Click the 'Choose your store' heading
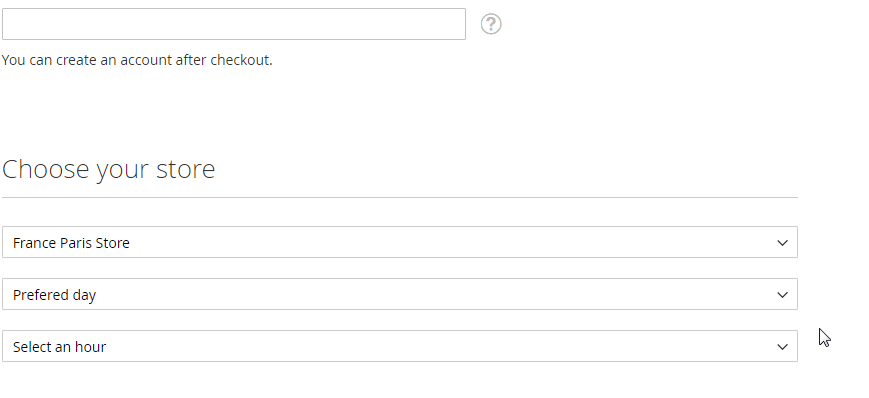This screenshot has height=398, width=869. tap(109, 169)
